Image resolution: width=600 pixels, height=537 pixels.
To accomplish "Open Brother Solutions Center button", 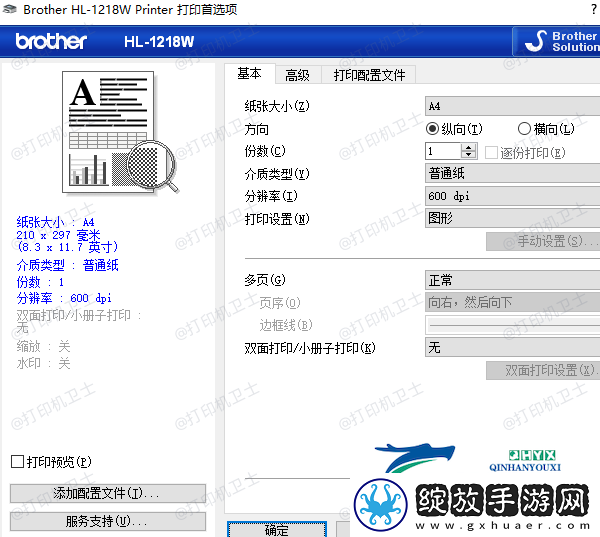I will 556,41.
